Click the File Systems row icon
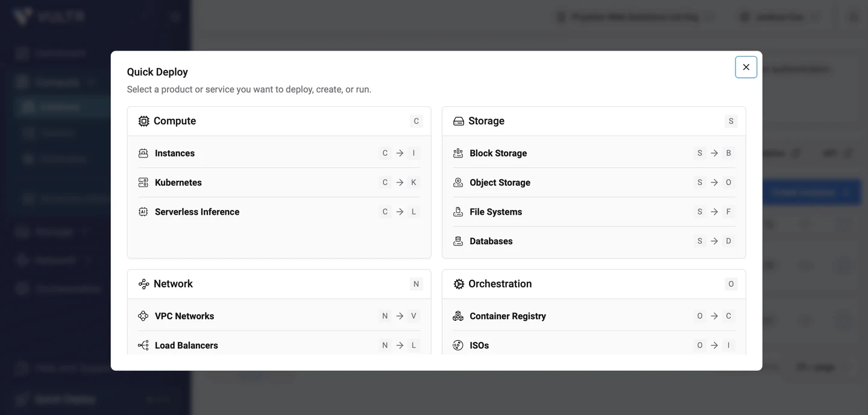The image size is (868, 415). click(458, 212)
